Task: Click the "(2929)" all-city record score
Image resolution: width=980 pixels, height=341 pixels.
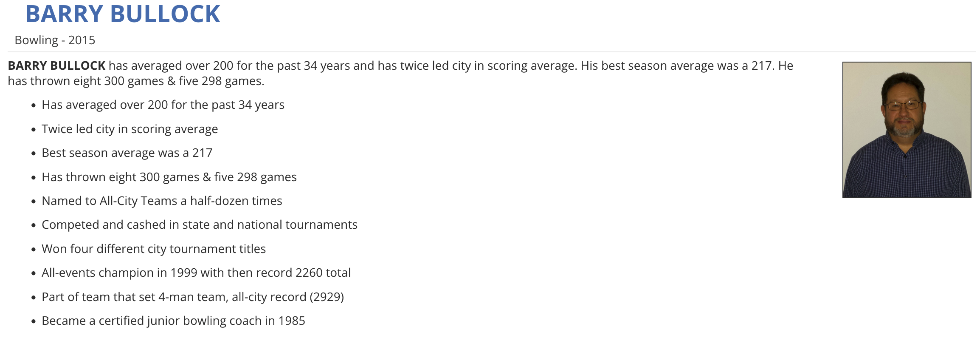Action: [x=327, y=297]
